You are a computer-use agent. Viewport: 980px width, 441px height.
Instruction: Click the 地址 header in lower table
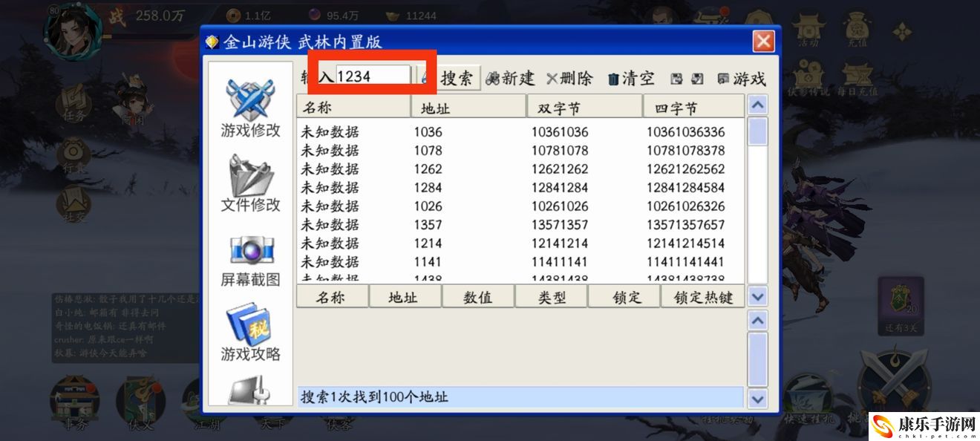point(405,297)
